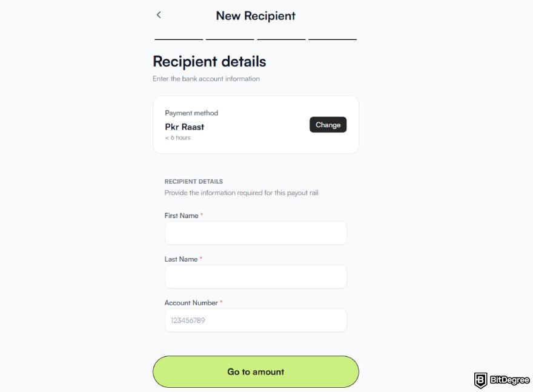This screenshot has width=533, height=392.
Task: Select the third progress step bar
Action: pyautogui.click(x=280, y=38)
